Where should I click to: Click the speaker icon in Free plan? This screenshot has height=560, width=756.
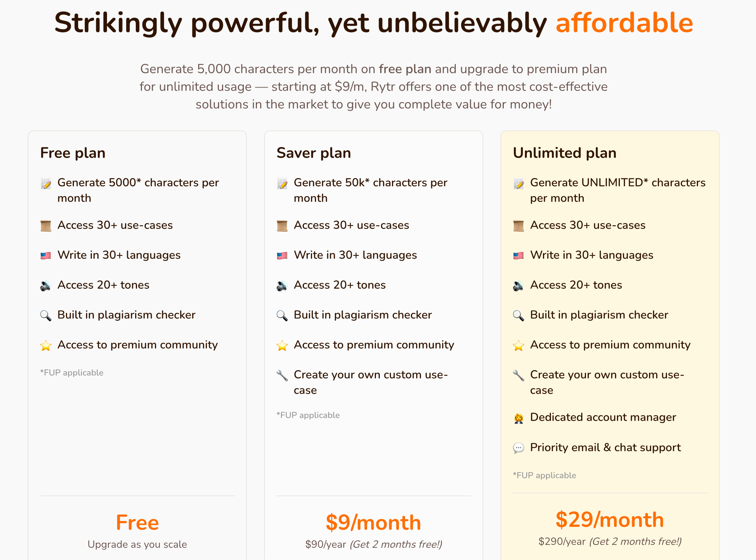[46, 286]
